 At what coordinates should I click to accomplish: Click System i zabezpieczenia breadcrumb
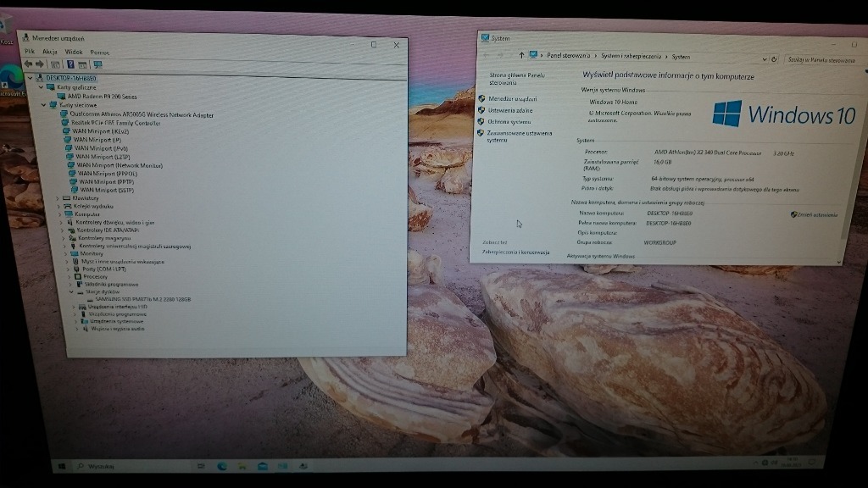(631, 57)
